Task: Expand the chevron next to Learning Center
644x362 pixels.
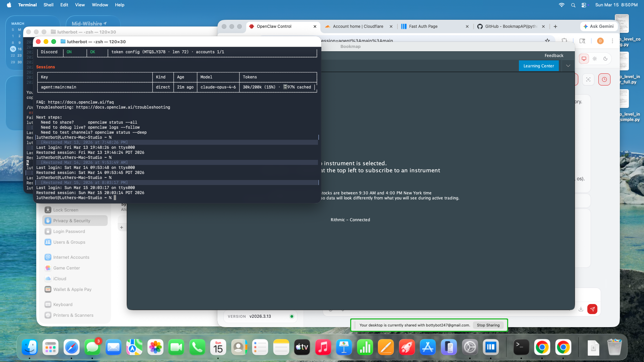Action: tap(568, 66)
